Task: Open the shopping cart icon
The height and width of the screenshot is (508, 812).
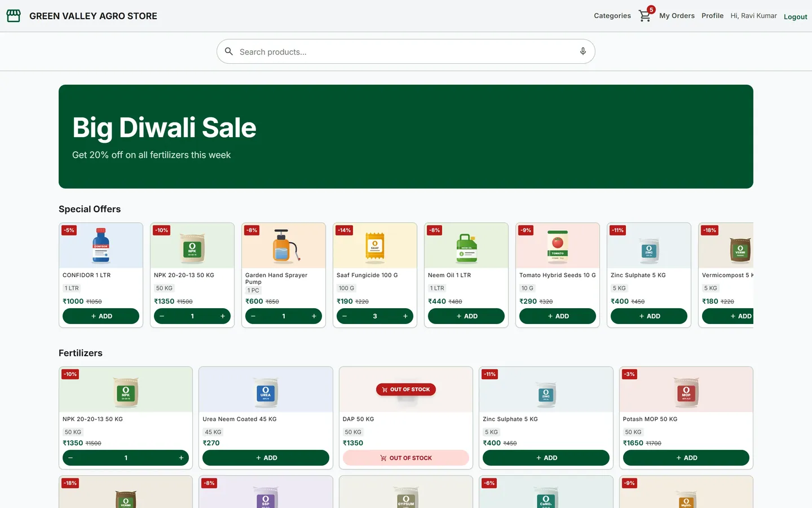Action: pos(645,16)
